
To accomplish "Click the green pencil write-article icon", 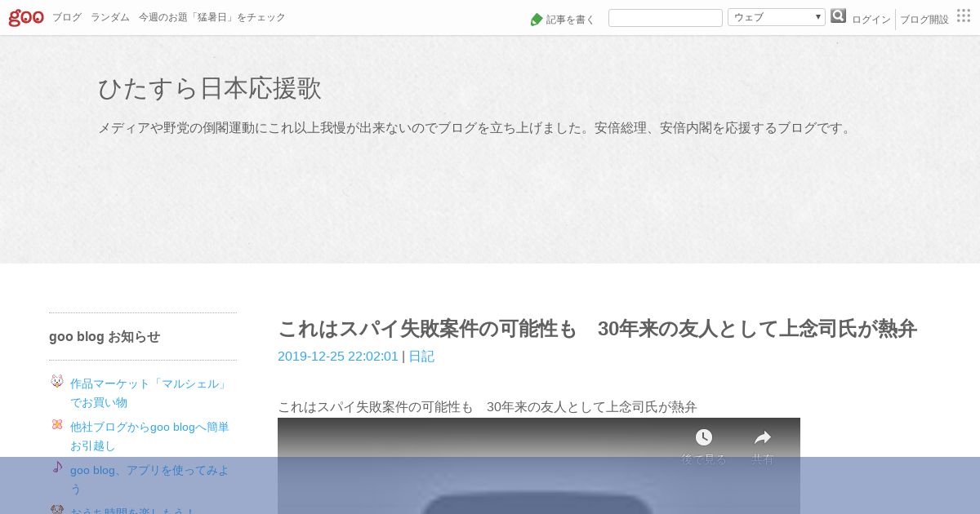I will pos(537,19).
